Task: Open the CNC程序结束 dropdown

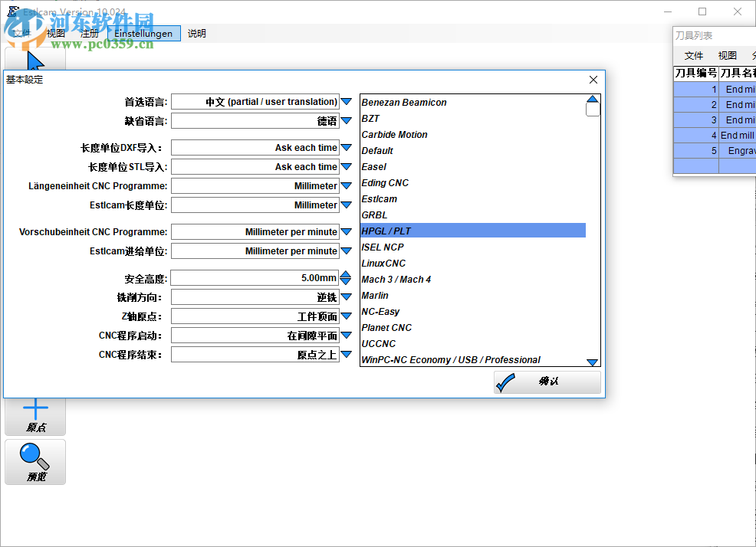Action: [346, 354]
